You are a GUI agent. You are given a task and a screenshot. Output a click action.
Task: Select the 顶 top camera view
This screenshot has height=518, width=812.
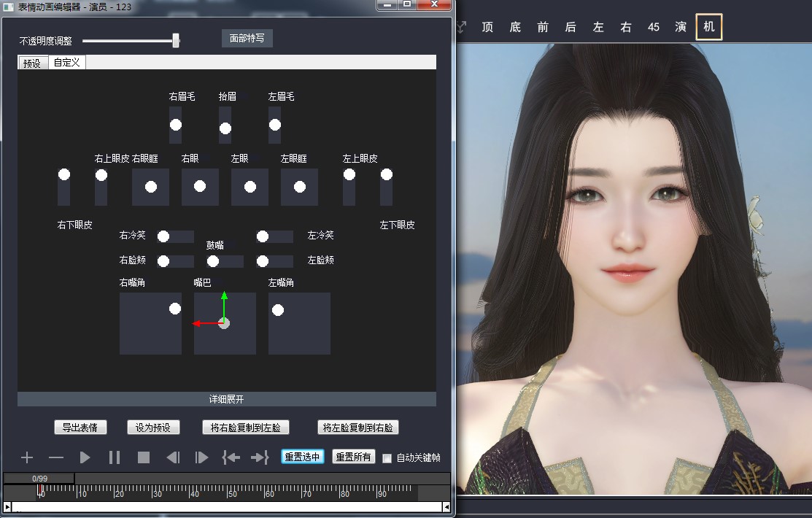click(487, 27)
